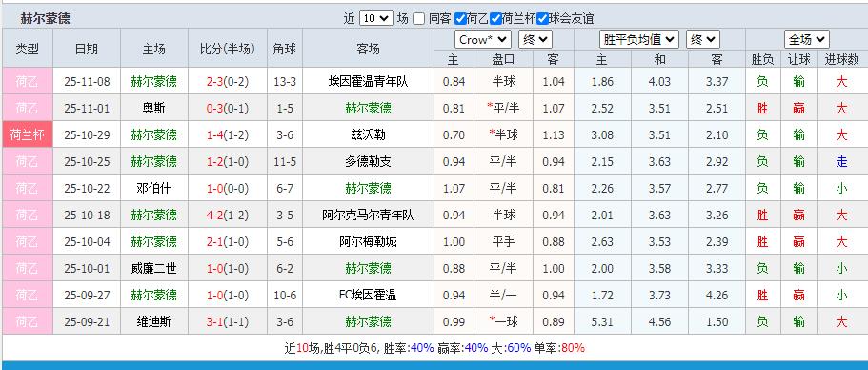
Task: Click corner count 11-5
Action: [285, 162]
